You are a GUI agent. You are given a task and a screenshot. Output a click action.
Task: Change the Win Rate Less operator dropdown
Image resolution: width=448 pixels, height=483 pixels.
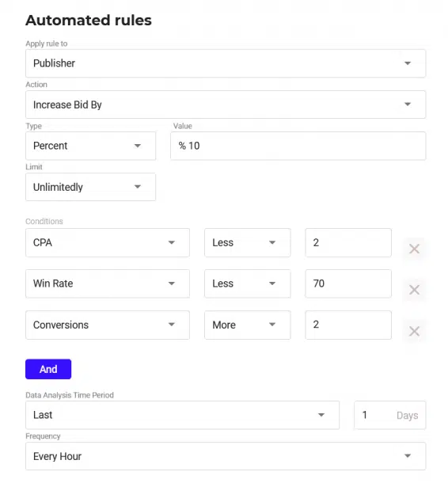pos(247,283)
